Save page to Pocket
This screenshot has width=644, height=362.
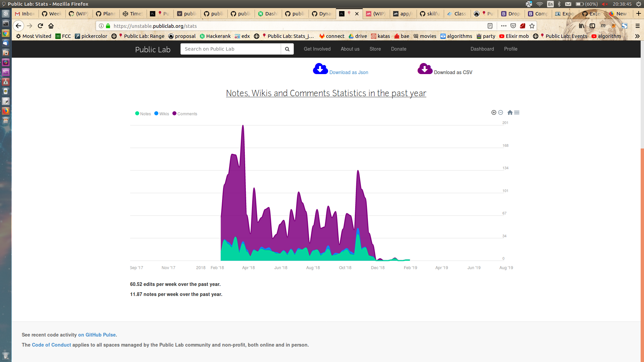[x=513, y=26]
